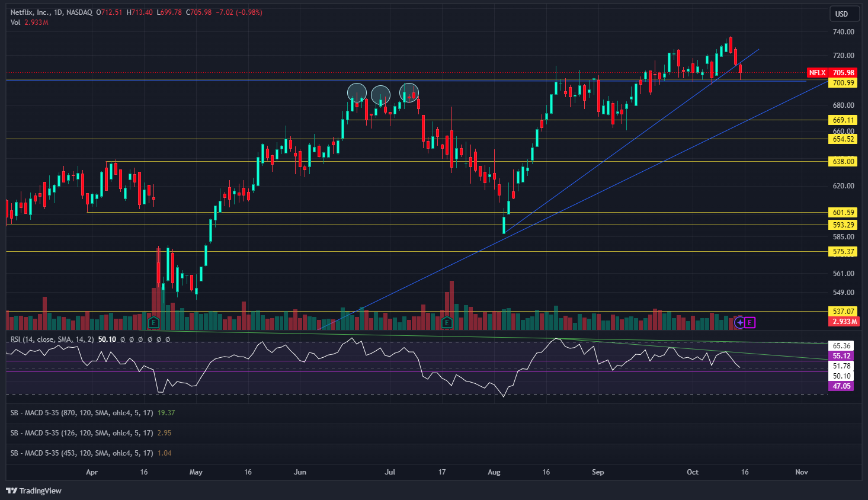
Task: Click the low value L699.78 in legend
Action: 169,12
